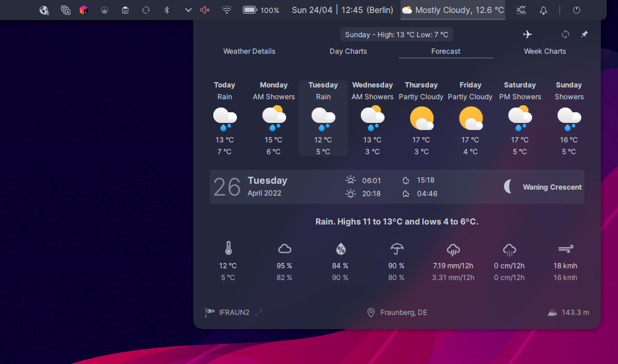Select Thursday Partly Cloudy forecast

click(421, 118)
